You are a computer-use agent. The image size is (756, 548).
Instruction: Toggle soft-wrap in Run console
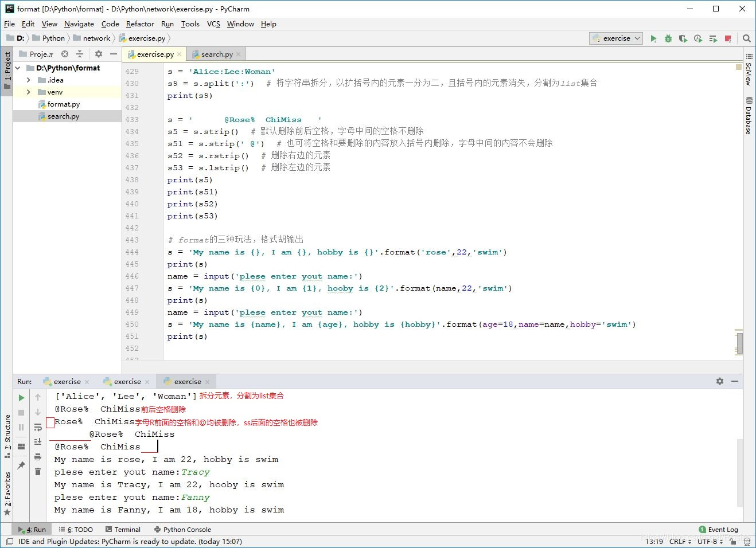(x=38, y=427)
